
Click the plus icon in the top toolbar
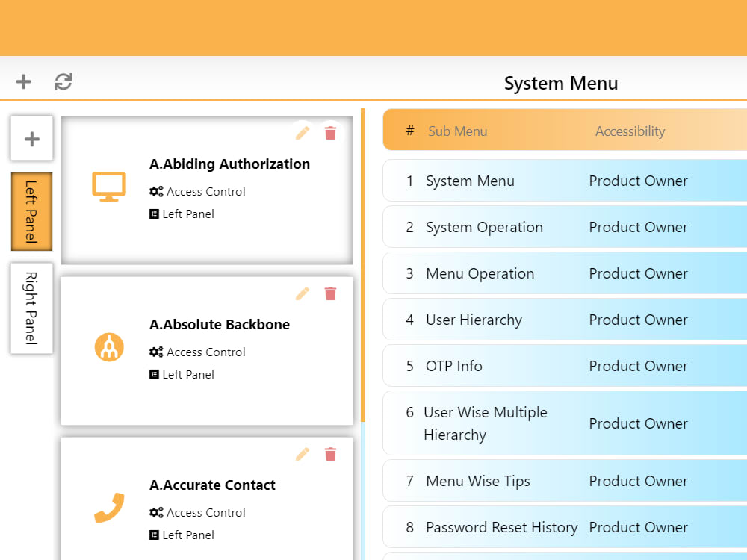click(22, 81)
